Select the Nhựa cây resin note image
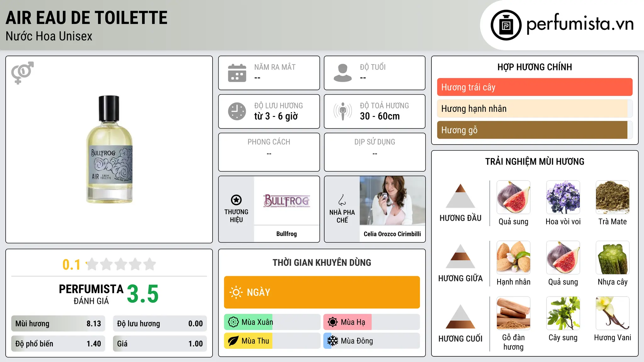644x362 pixels. coord(613,258)
